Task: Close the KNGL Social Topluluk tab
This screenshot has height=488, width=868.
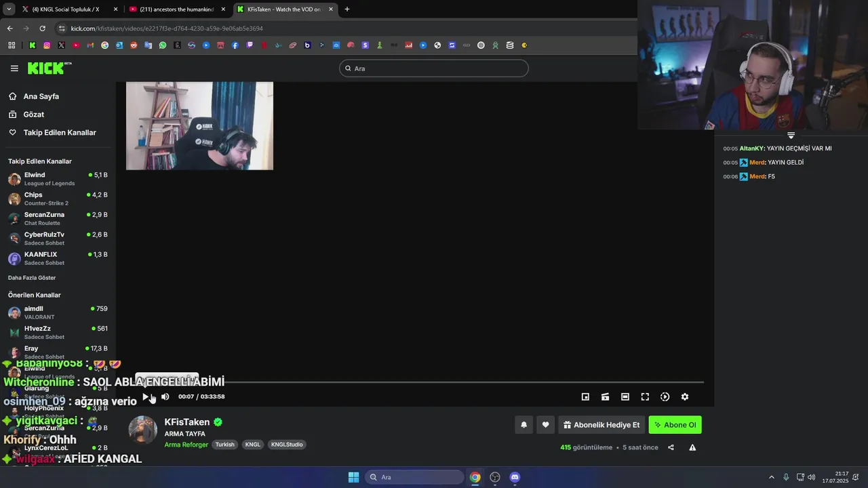Action: click(115, 9)
